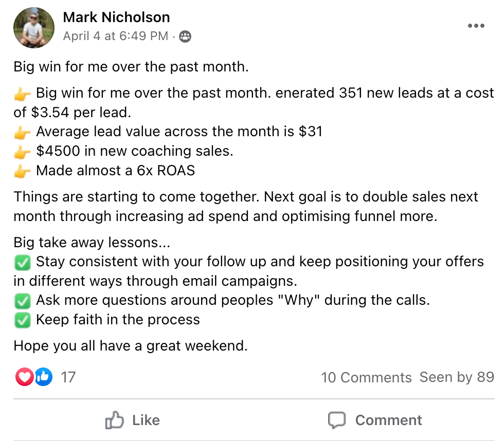
Task: Click the green check mark before "Keep faith"
Action: pyautogui.click(x=22, y=320)
